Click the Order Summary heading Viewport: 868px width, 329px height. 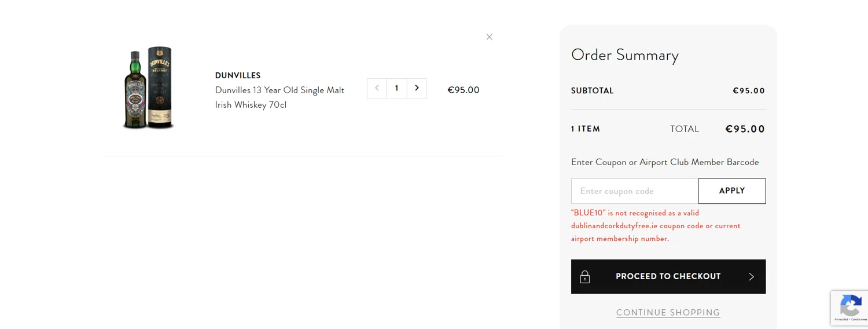tap(624, 55)
